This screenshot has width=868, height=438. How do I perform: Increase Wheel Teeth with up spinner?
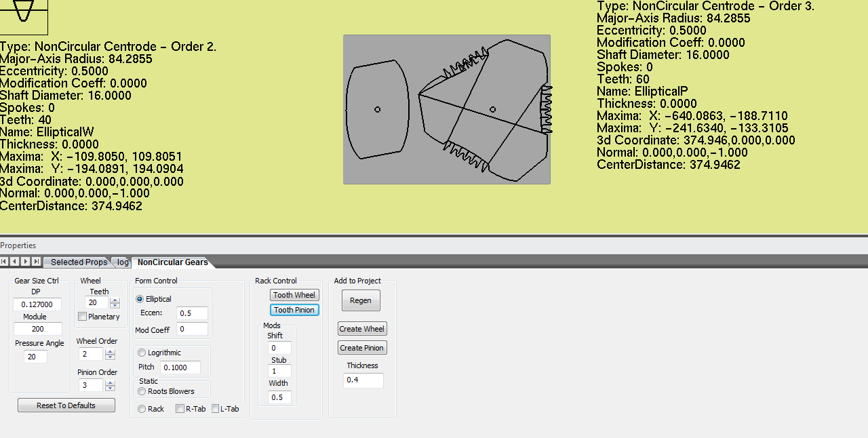(x=115, y=300)
